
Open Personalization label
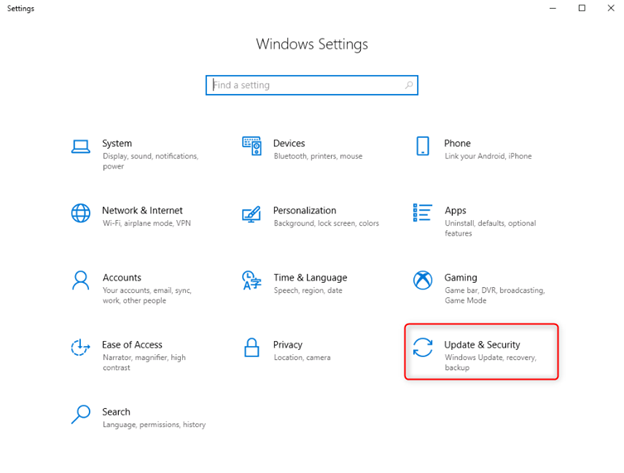coord(304,210)
